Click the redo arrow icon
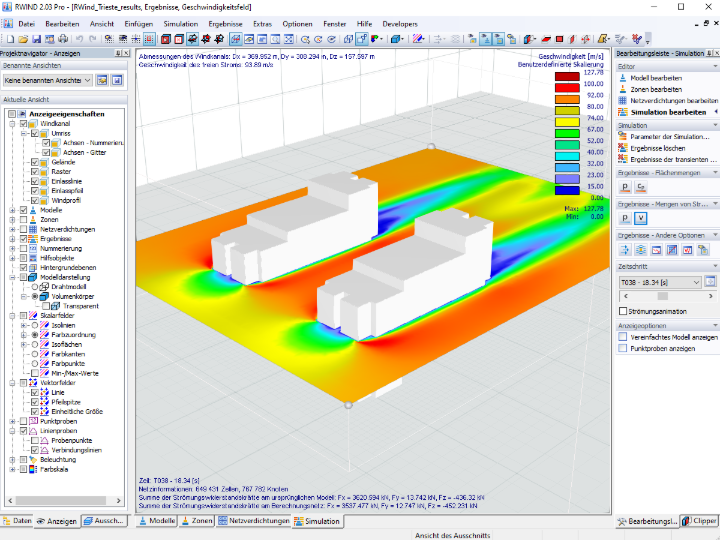The image size is (720, 540). pos(93,39)
